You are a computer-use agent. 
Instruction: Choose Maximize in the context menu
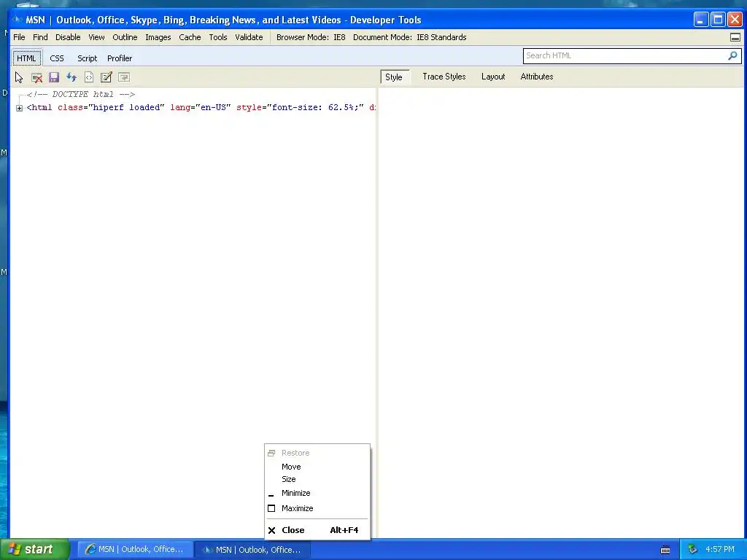[x=317, y=508]
